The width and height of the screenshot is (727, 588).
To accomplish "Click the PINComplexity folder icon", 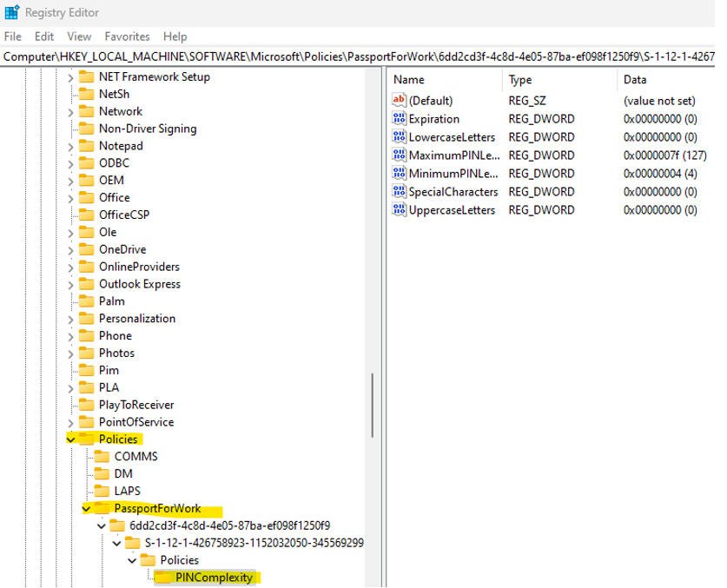I will point(162,578).
